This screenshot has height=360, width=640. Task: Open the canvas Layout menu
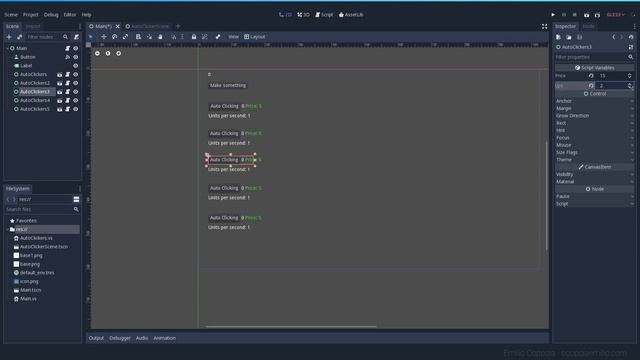255,37
